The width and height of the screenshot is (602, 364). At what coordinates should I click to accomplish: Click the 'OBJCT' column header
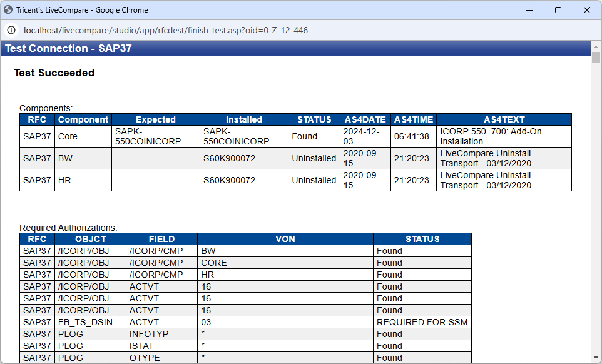click(90, 239)
